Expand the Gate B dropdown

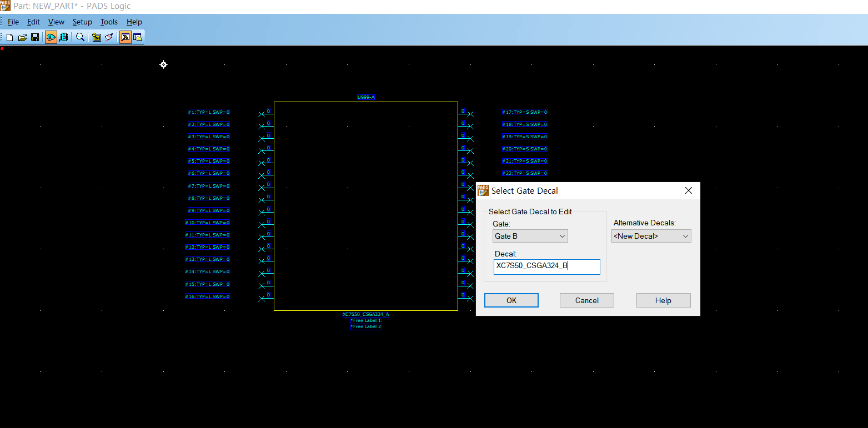[x=530, y=236]
